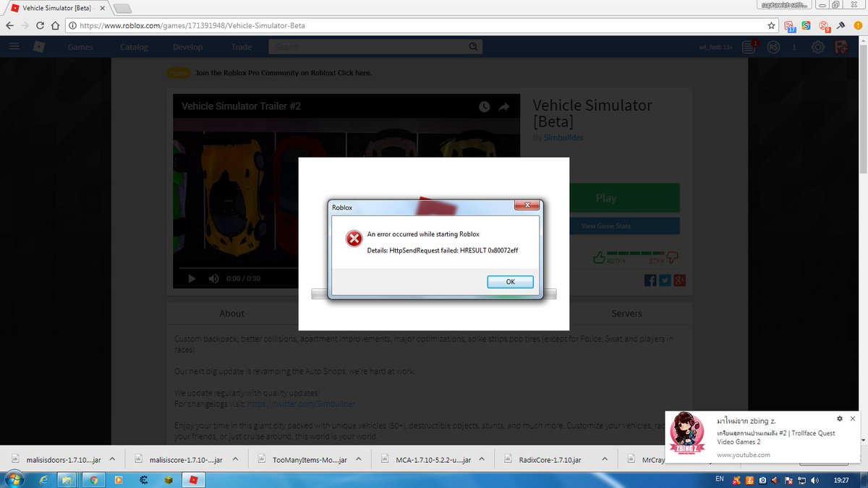Click OK in the Roblox error dialog
The width and height of the screenshot is (868, 488).
pyautogui.click(x=510, y=282)
